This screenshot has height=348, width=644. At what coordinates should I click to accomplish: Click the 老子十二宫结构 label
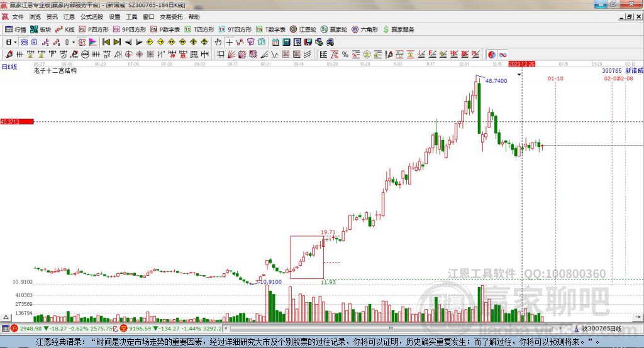point(55,70)
